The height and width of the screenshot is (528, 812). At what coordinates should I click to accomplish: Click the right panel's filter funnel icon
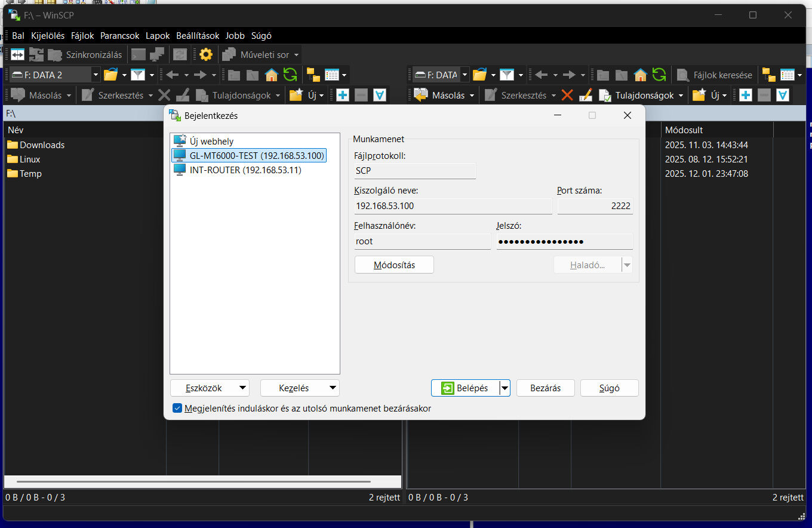click(507, 75)
